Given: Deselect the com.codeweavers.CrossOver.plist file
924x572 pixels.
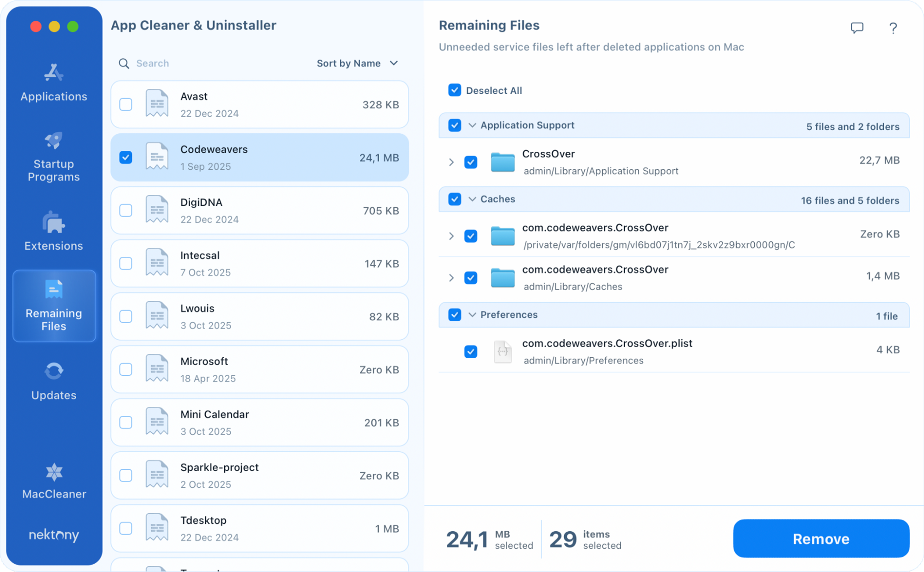Looking at the screenshot, I should click(471, 352).
